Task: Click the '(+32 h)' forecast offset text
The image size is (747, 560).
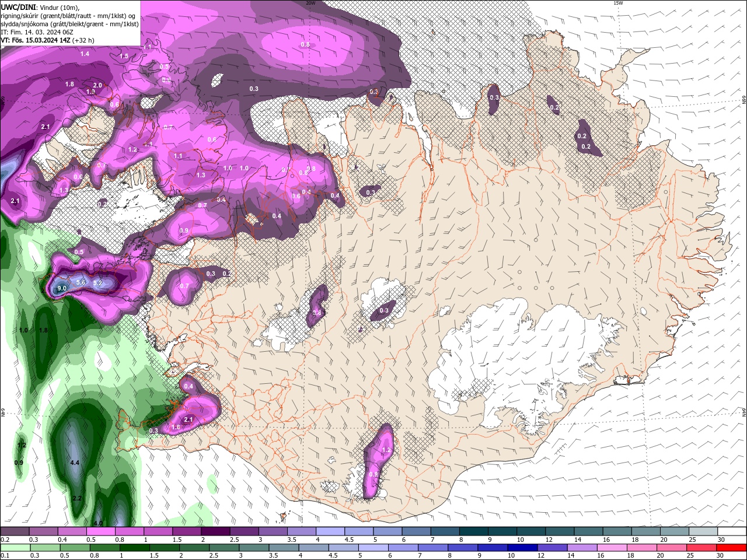Action: pyautogui.click(x=83, y=40)
